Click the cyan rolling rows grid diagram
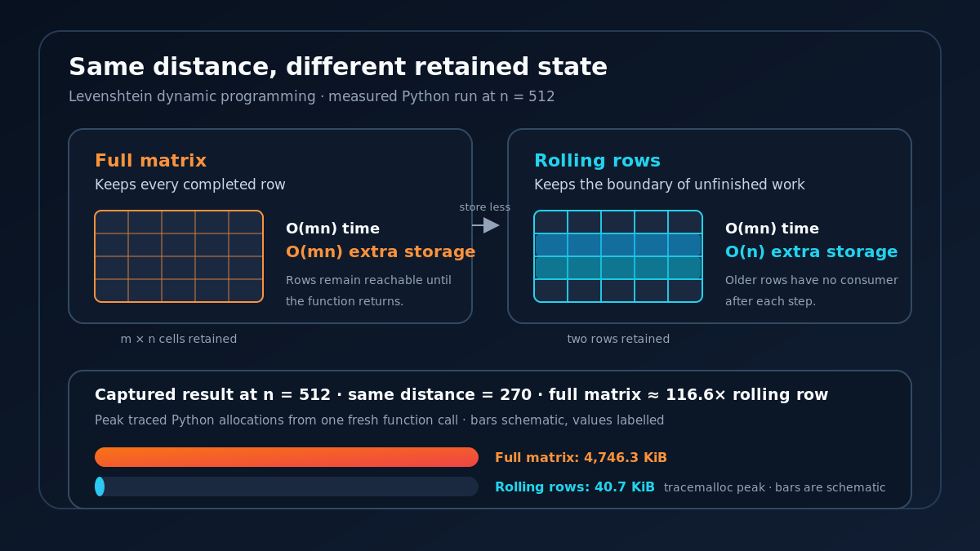This screenshot has height=551, width=980. (x=618, y=256)
